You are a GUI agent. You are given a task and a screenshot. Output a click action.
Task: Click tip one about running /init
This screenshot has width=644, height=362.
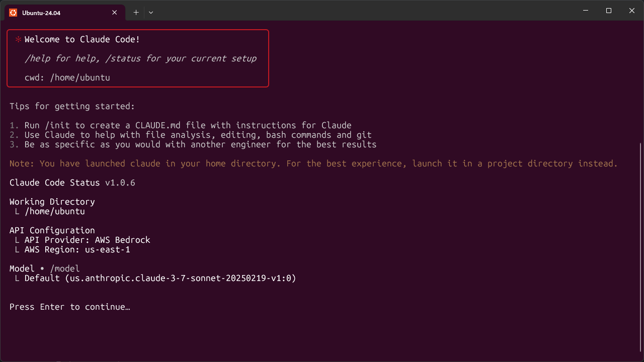point(181,125)
